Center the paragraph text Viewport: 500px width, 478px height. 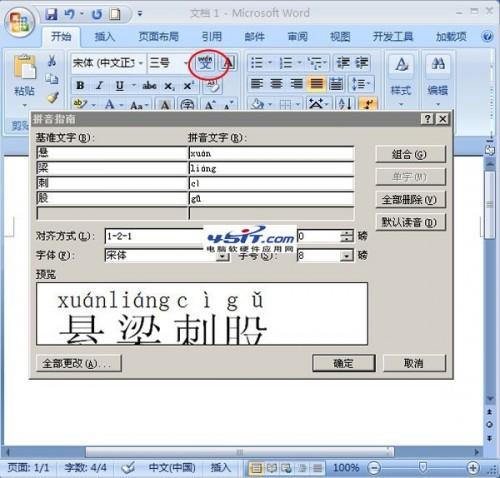(276, 83)
